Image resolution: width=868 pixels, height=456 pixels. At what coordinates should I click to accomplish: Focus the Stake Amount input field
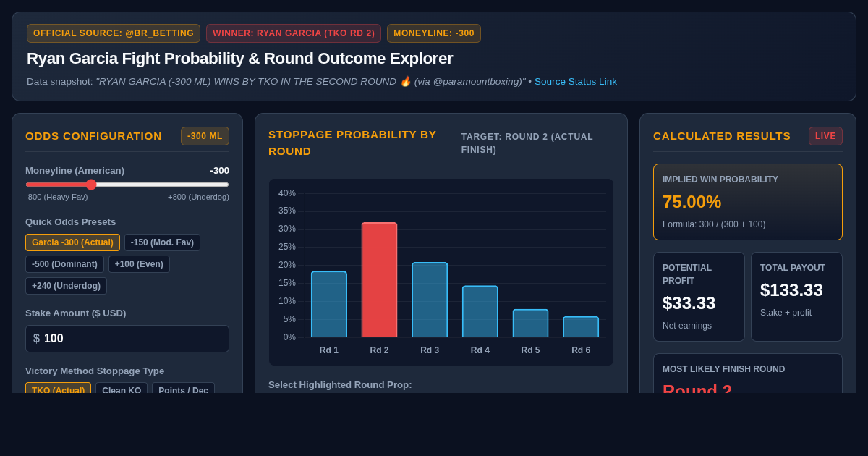(127, 339)
